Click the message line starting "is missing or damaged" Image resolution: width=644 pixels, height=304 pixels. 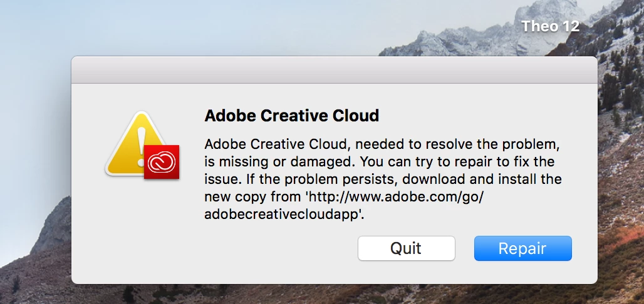pyautogui.click(x=380, y=162)
